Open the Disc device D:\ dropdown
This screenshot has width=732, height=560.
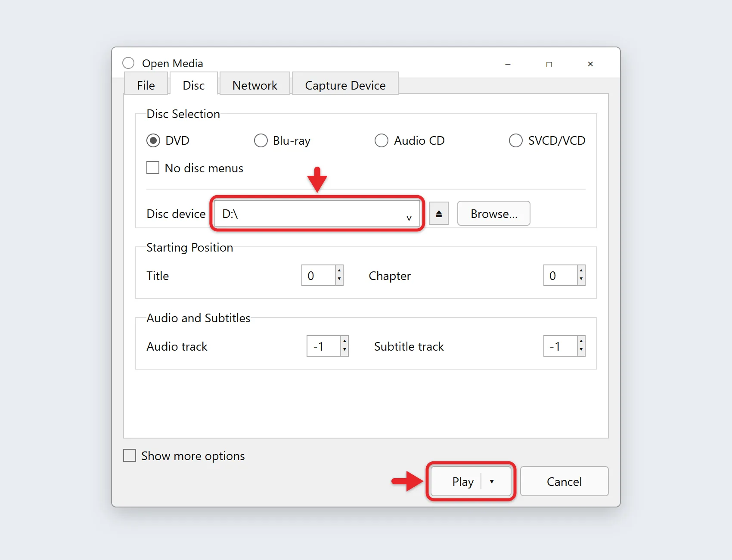click(x=317, y=214)
